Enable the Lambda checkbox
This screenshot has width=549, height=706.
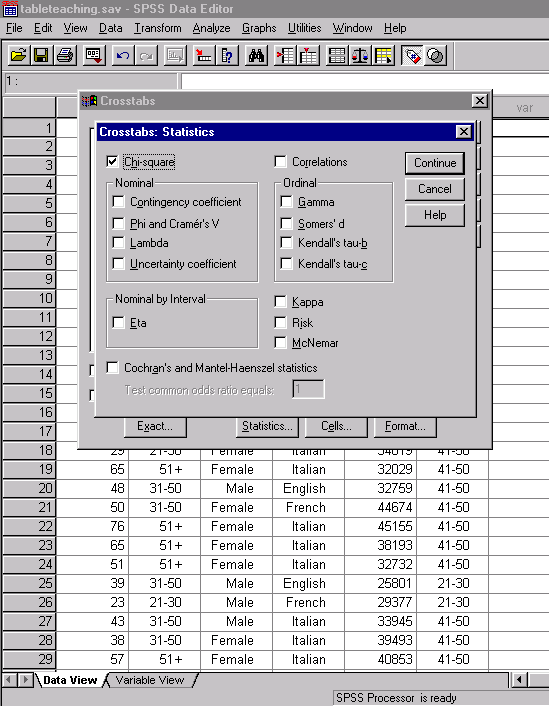point(118,243)
